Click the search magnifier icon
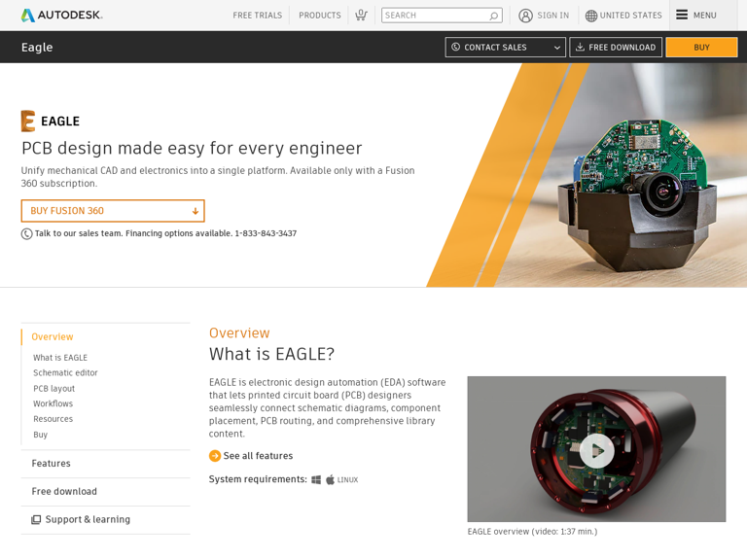This screenshot has height=560, width=747. (493, 16)
